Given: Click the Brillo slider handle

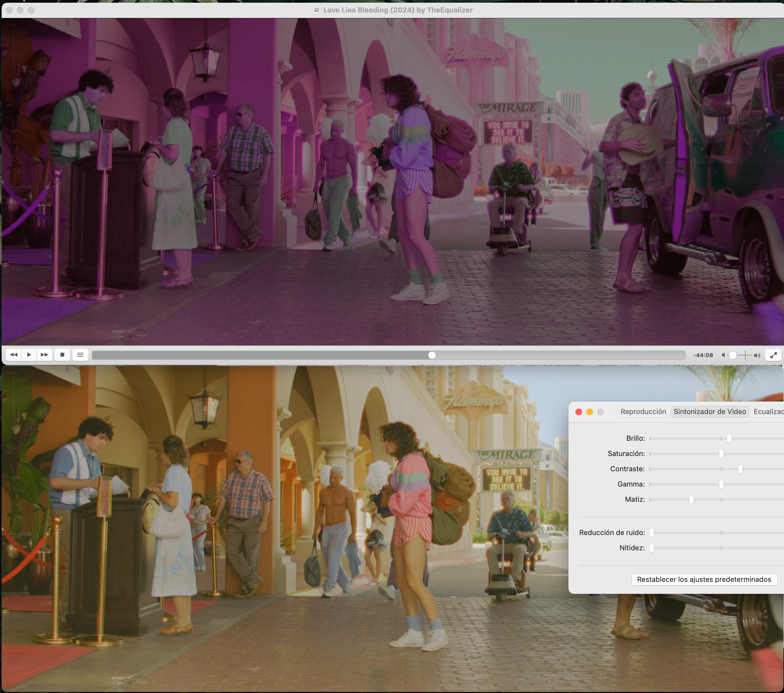Looking at the screenshot, I should click(x=729, y=439).
